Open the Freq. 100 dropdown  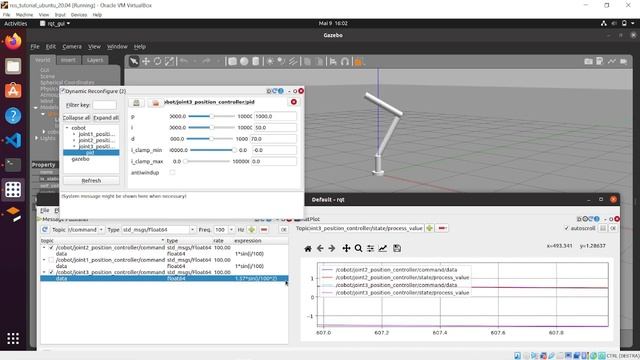[224, 230]
